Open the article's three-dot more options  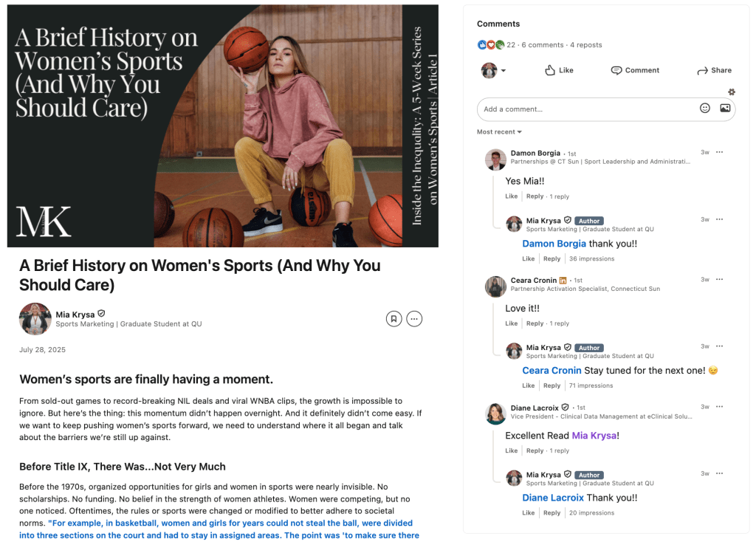pos(415,319)
